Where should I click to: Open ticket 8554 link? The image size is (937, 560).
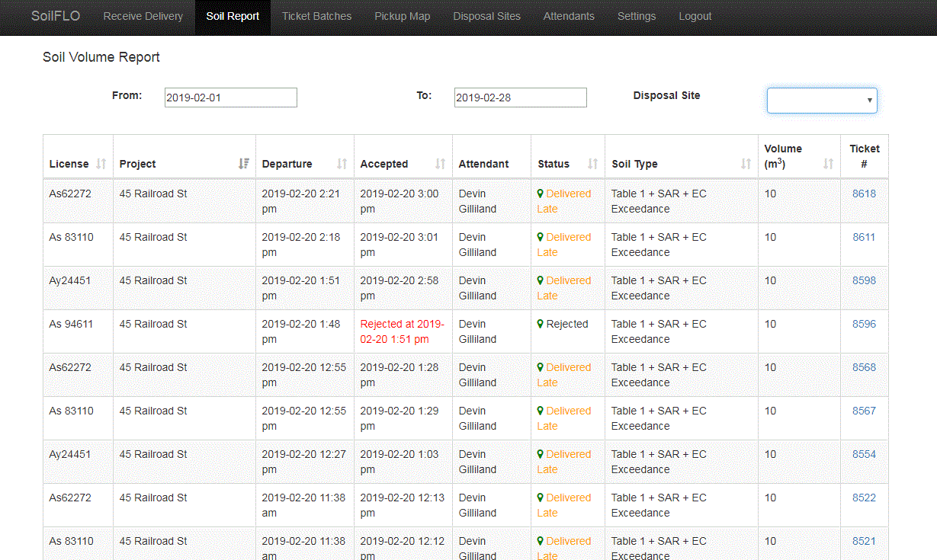[x=864, y=454]
